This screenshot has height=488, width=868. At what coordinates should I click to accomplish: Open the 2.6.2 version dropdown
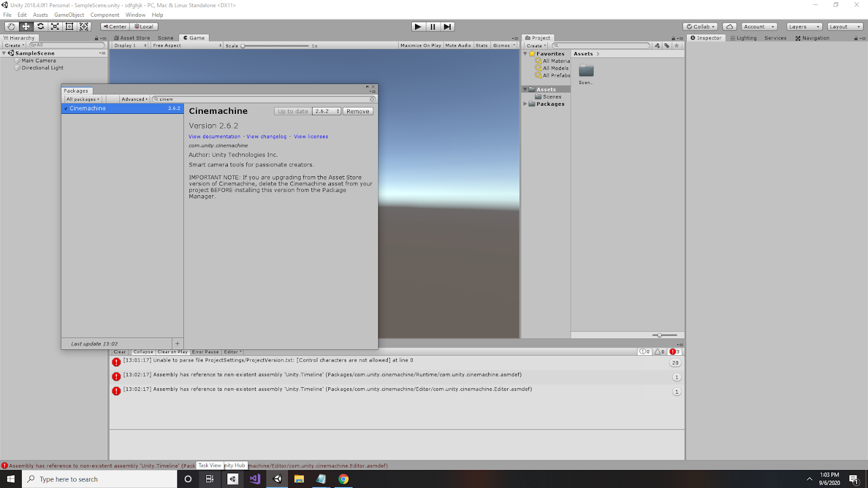(327, 111)
